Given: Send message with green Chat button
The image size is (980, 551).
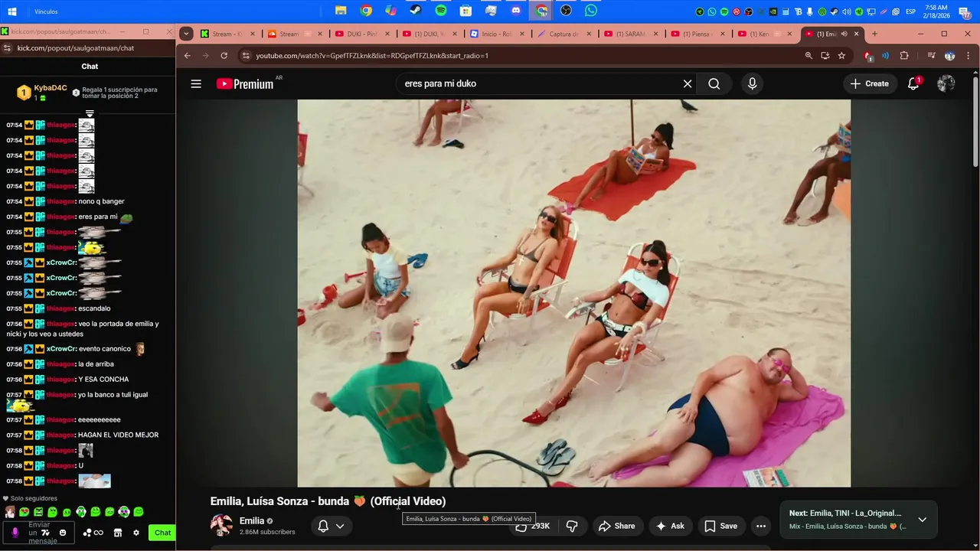Looking at the screenshot, I should [x=162, y=533].
